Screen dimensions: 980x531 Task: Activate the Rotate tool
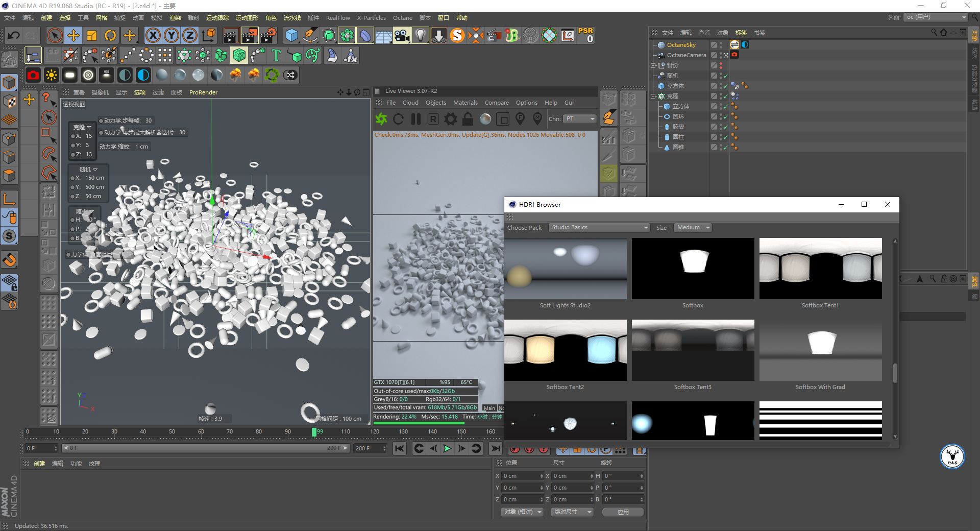click(110, 35)
